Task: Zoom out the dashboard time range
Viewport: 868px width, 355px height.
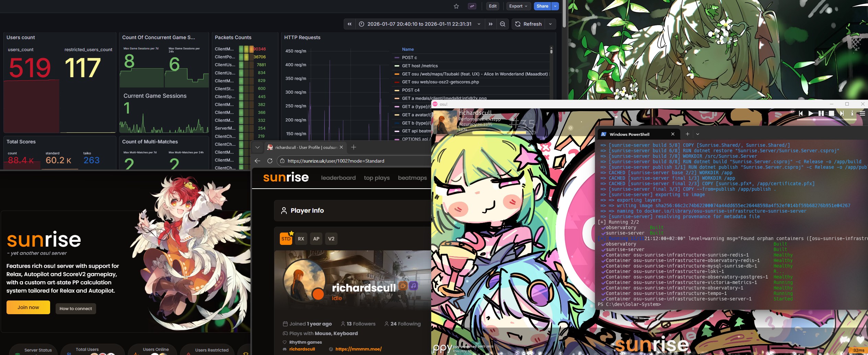Action: 503,24
